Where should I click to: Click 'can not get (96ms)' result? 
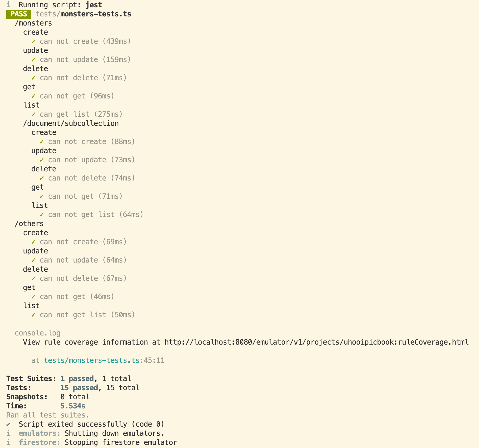coord(77,96)
